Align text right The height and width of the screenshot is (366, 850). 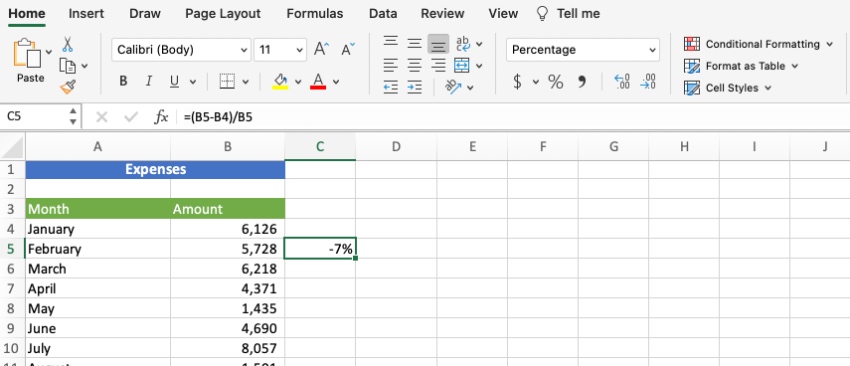tap(438, 66)
